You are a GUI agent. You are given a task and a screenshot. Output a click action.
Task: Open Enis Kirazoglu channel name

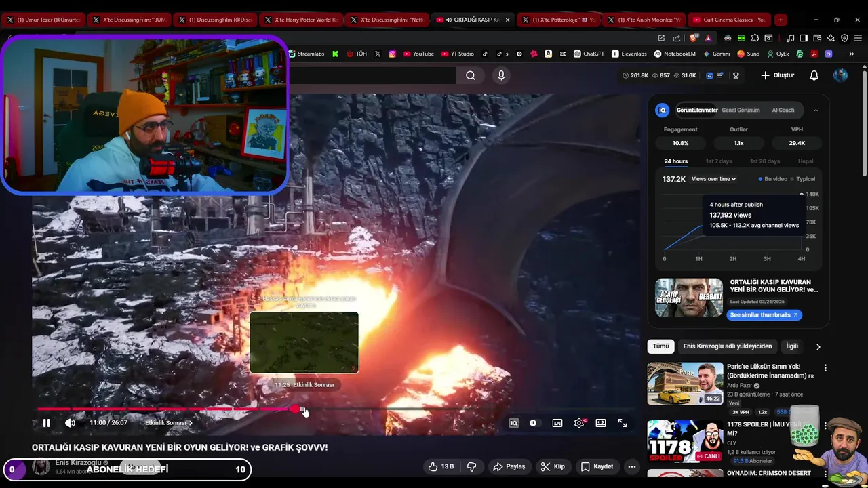tap(78, 462)
